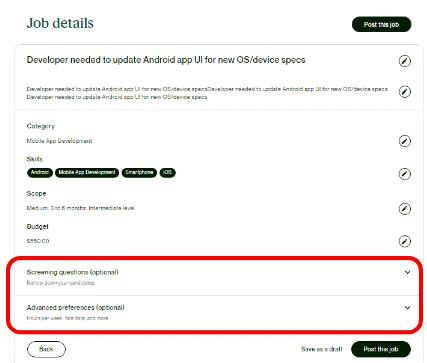Click the $550.00 budget value
The height and width of the screenshot is (363, 427).
pyautogui.click(x=38, y=241)
